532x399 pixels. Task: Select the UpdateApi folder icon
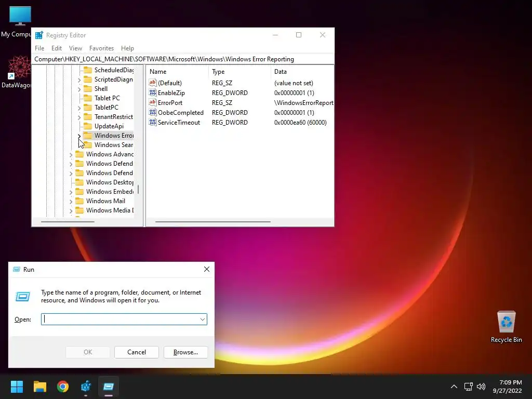coord(88,126)
